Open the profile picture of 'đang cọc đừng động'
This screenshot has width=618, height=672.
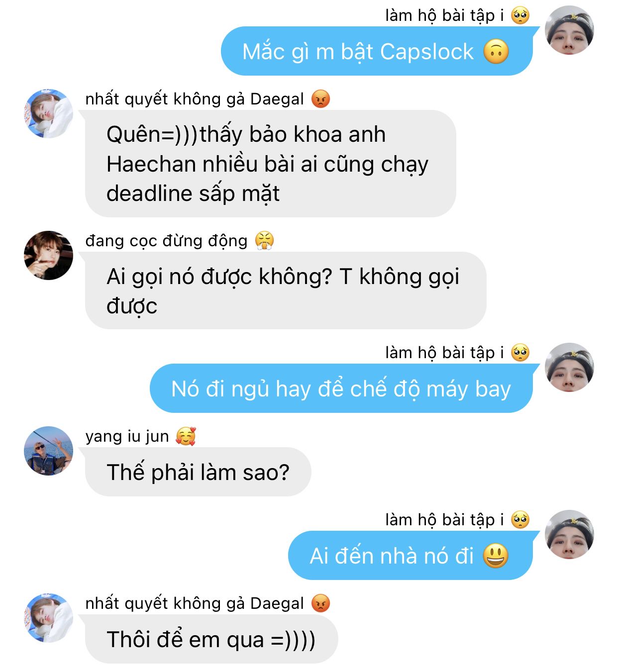(x=49, y=255)
